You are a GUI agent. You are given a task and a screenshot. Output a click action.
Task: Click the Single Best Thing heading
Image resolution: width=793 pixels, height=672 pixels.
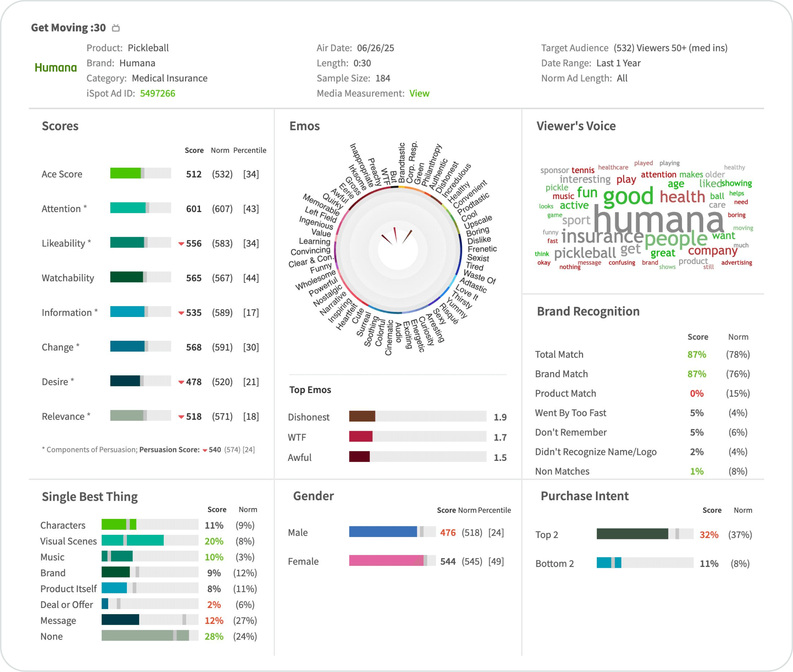[x=89, y=497]
